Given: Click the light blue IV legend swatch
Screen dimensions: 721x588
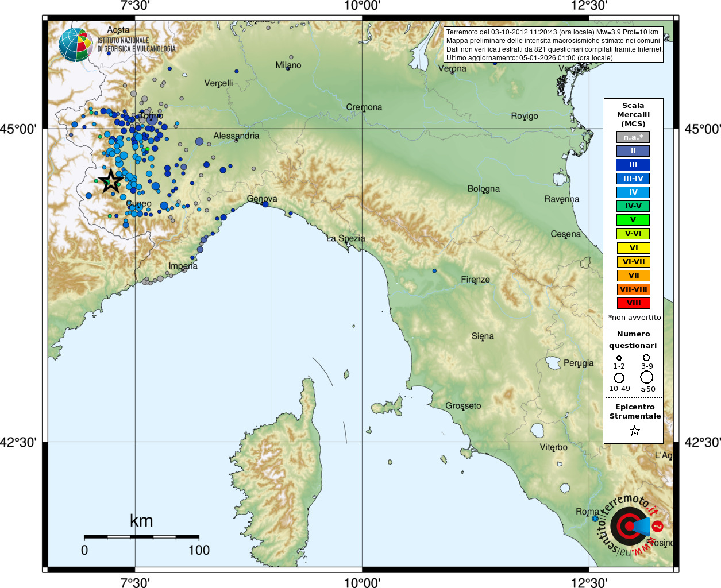Looking at the screenshot, I should click(633, 192).
